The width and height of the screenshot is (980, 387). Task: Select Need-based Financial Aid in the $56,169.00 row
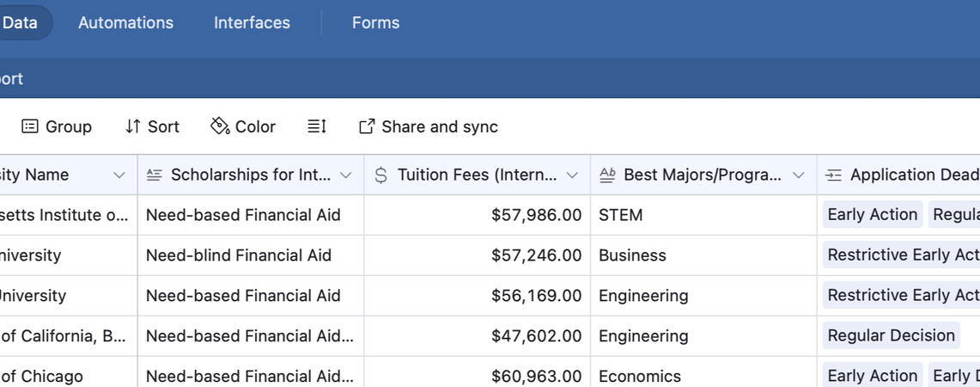[251, 295]
